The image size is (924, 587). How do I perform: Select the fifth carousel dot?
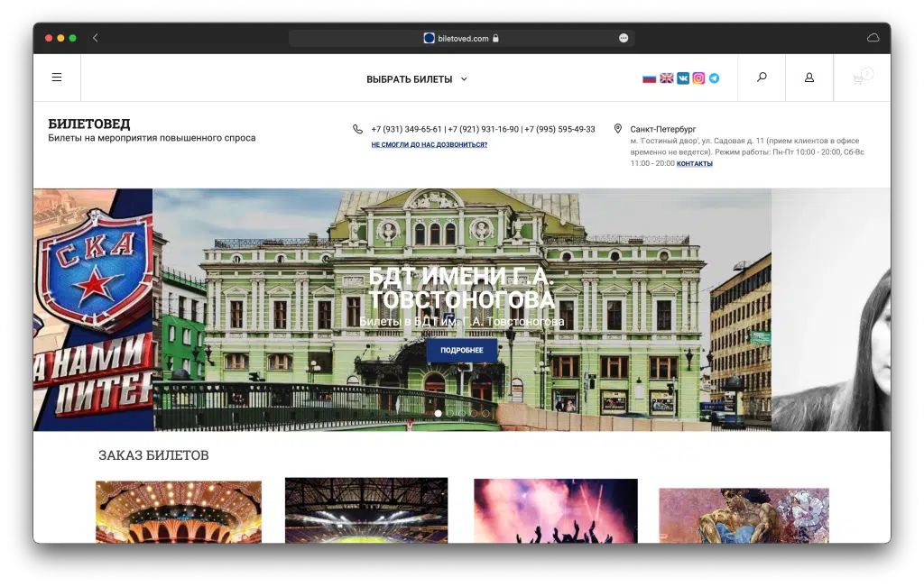485,413
